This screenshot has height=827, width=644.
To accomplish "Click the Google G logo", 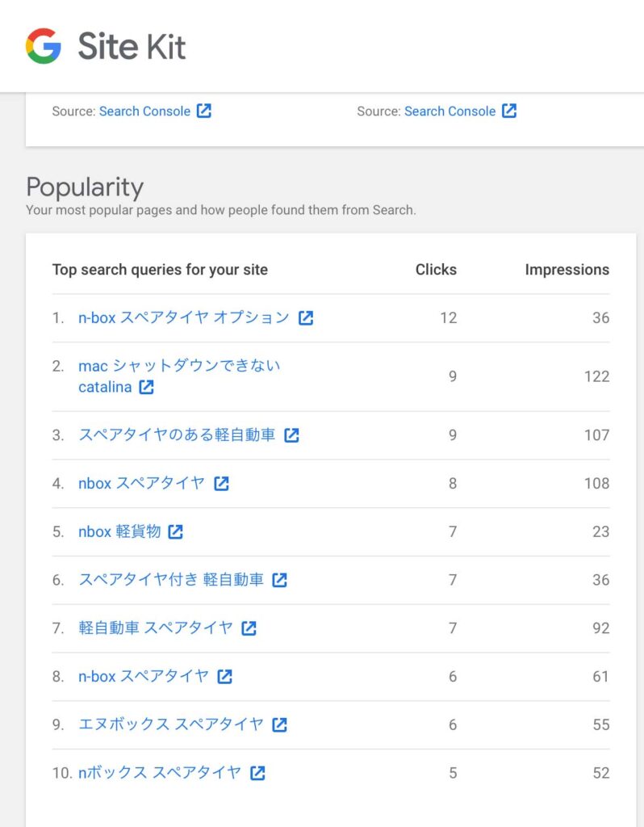I will tap(44, 46).
